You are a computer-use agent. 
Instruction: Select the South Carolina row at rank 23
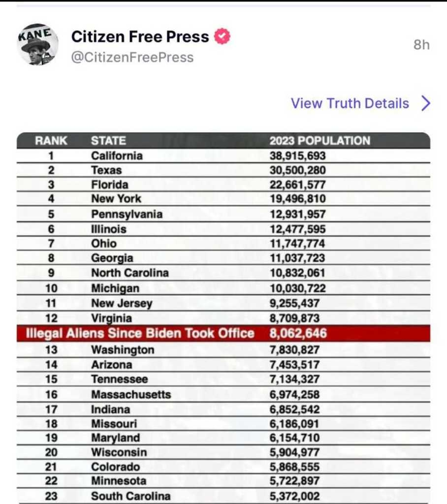131,496
